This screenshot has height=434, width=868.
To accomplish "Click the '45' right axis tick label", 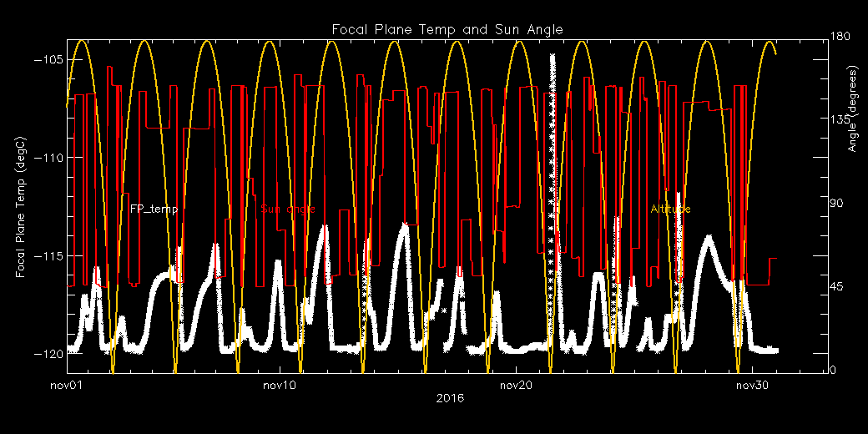I will [835, 287].
